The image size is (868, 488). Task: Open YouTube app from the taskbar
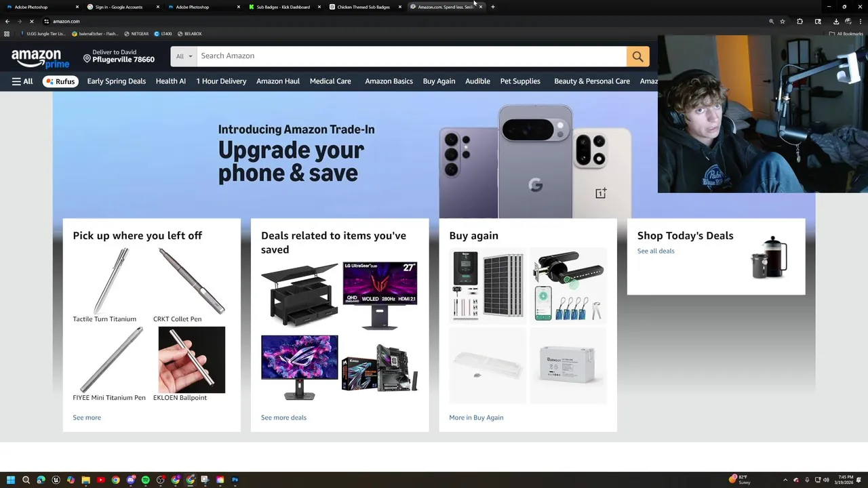tap(100, 480)
